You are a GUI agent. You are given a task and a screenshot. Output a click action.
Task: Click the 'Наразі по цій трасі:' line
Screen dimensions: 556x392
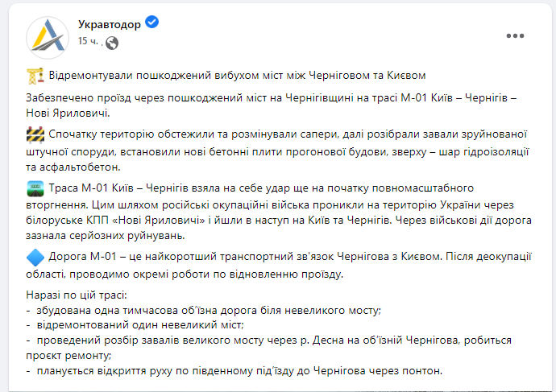pos(77,295)
